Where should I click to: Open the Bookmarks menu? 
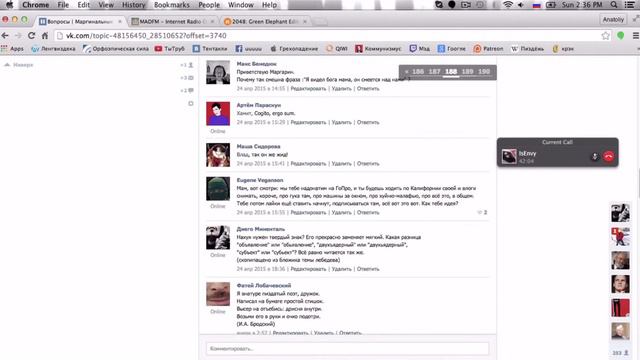tap(171, 5)
